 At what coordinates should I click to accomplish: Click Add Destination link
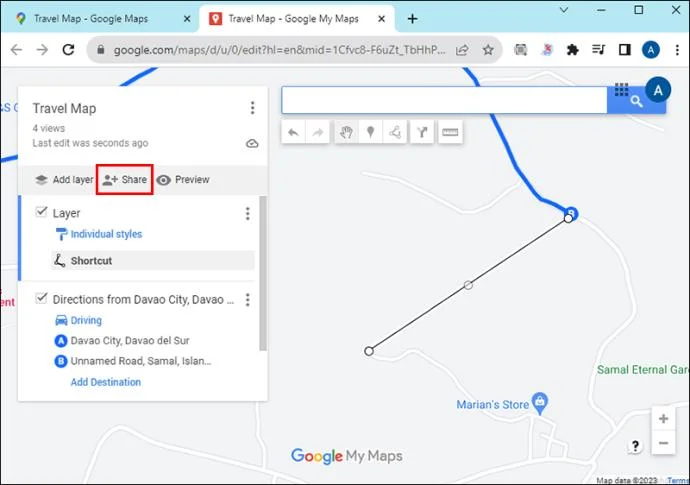[106, 382]
